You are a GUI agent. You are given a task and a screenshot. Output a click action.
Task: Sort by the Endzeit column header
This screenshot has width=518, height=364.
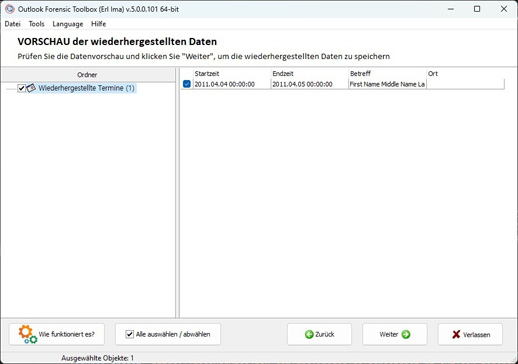pyautogui.click(x=309, y=74)
